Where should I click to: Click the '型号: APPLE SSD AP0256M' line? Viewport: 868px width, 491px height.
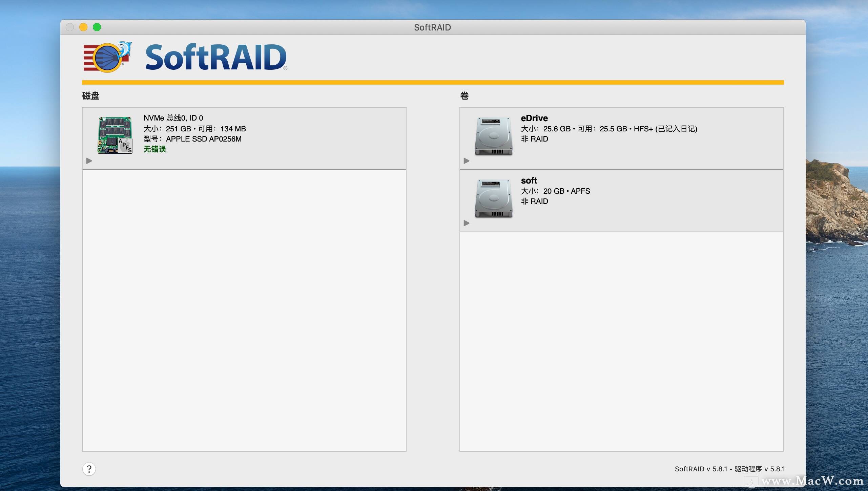(192, 139)
